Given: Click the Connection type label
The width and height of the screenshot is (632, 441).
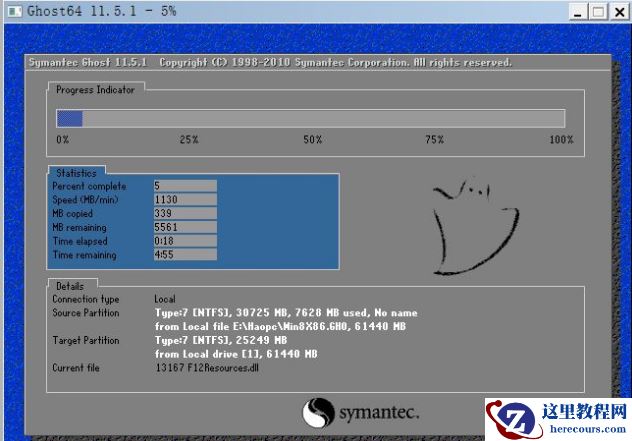Looking at the screenshot, I should (x=86, y=299).
